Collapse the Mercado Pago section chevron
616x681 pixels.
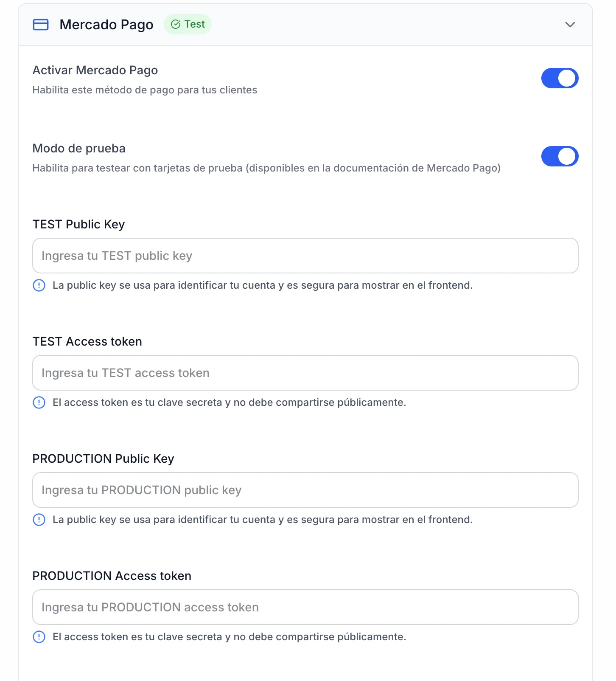point(570,25)
